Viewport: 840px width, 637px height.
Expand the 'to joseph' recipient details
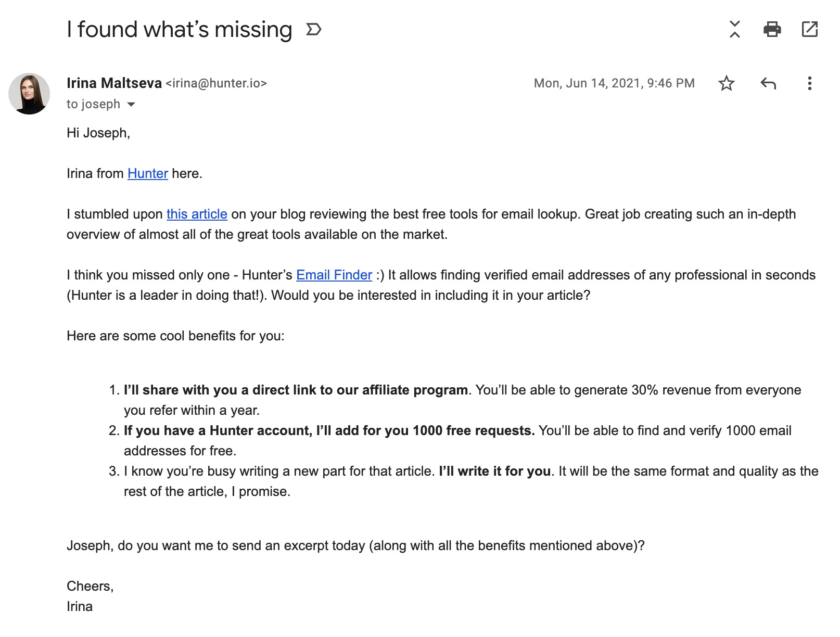tap(132, 105)
